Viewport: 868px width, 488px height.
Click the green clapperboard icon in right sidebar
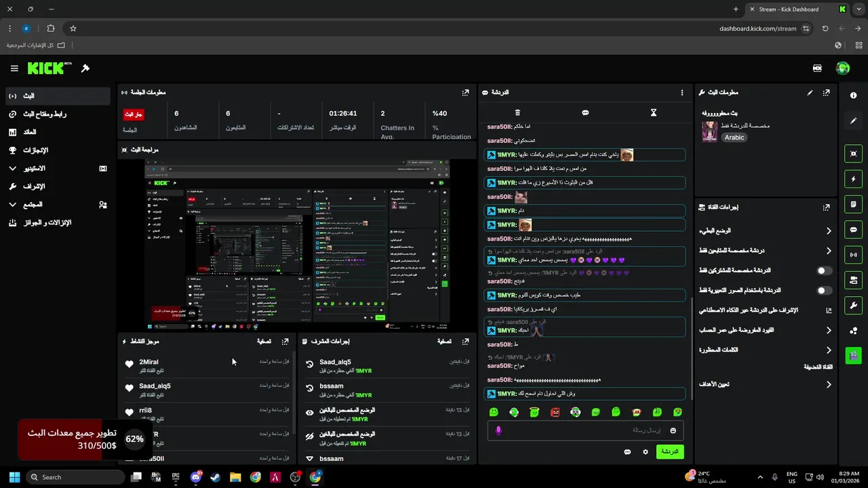click(x=853, y=355)
